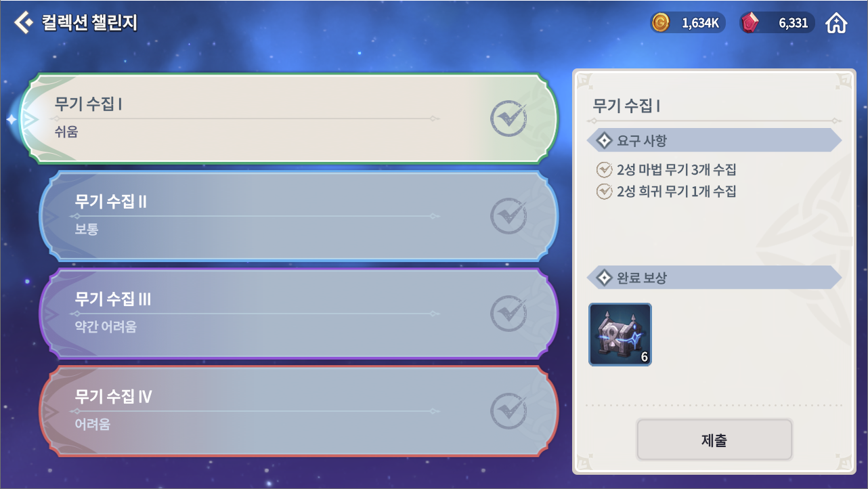
Task: Click the checkmark badge on 무기 수집 I
Action: coord(508,119)
